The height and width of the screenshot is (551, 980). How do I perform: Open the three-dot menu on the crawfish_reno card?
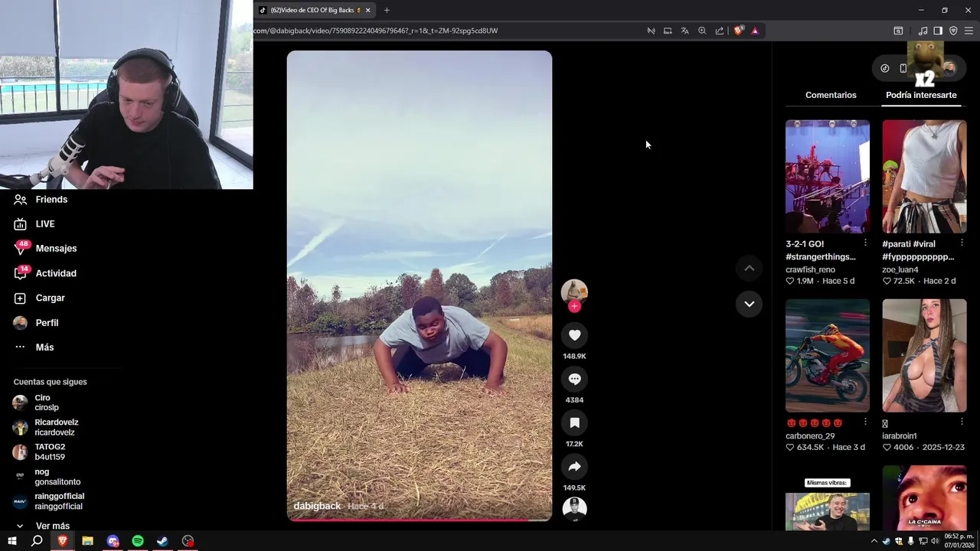pos(865,243)
